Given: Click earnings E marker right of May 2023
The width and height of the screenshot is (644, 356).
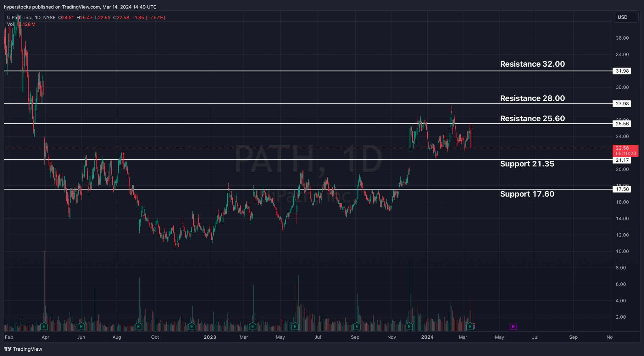Looking at the screenshot, I should [295, 326].
